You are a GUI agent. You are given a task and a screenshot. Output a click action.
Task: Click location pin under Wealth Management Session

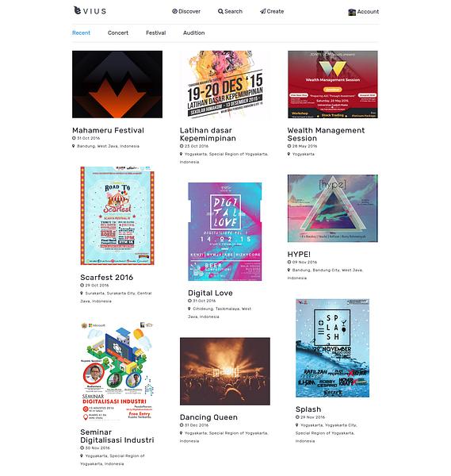(289, 154)
